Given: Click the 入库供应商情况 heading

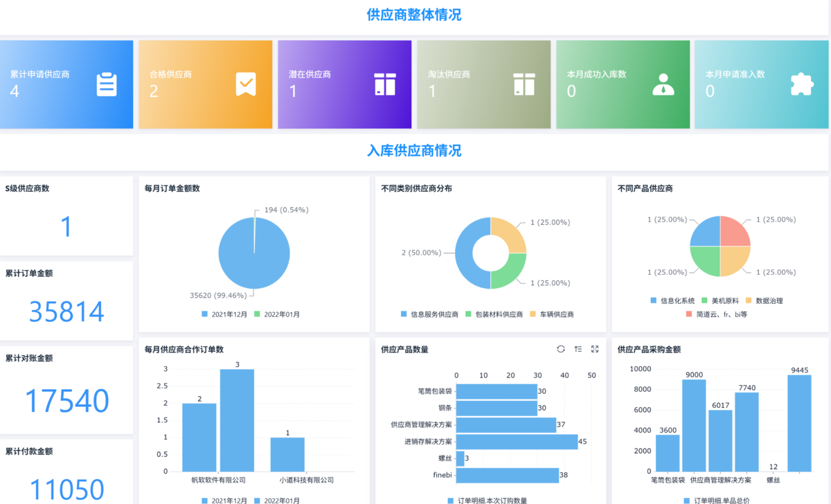Looking at the screenshot, I should (414, 150).
